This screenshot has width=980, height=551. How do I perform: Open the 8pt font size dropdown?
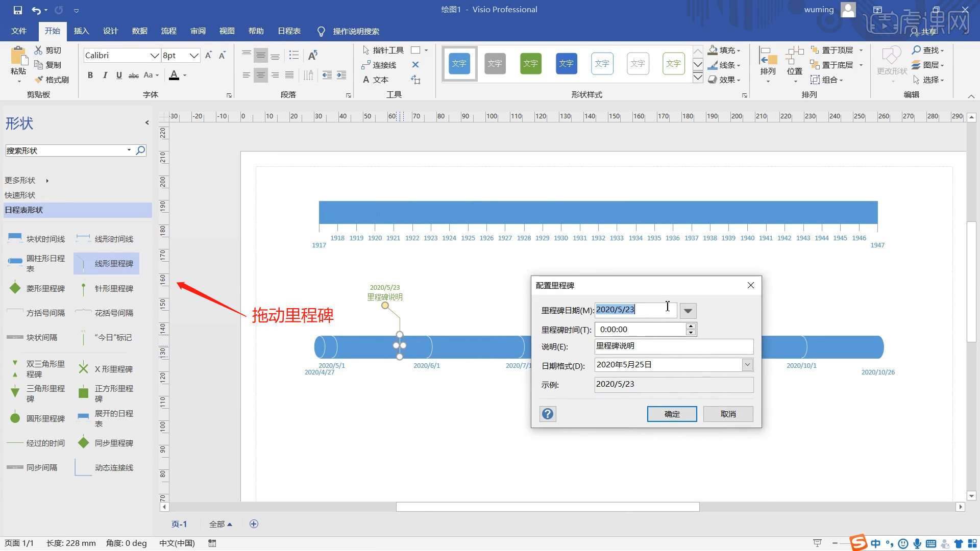[x=194, y=55]
